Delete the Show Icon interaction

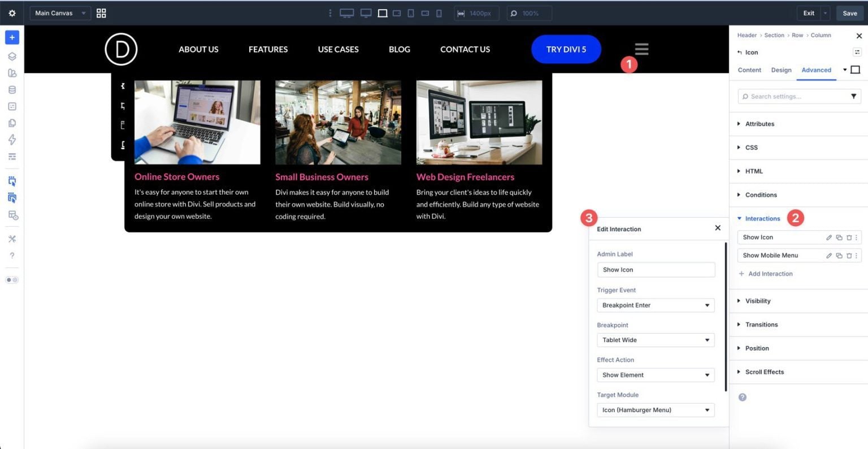tap(849, 238)
